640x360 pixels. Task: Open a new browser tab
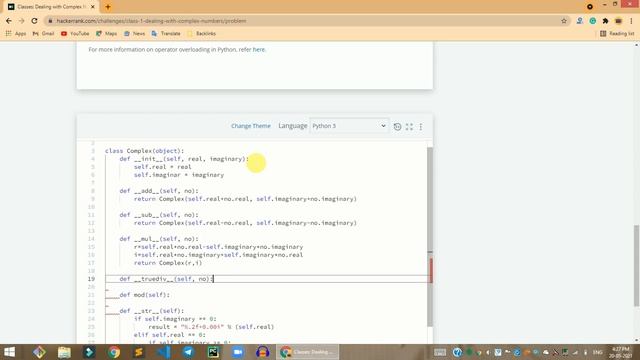point(108,7)
